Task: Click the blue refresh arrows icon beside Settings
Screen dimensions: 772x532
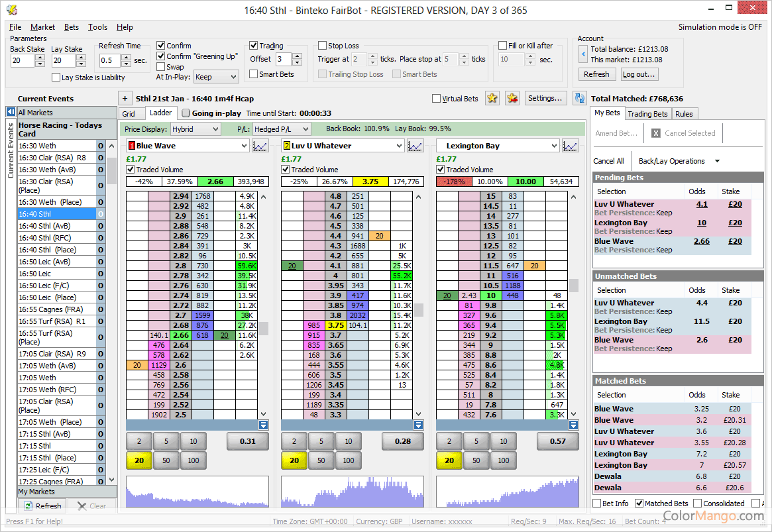Action: (x=580, y=98)
